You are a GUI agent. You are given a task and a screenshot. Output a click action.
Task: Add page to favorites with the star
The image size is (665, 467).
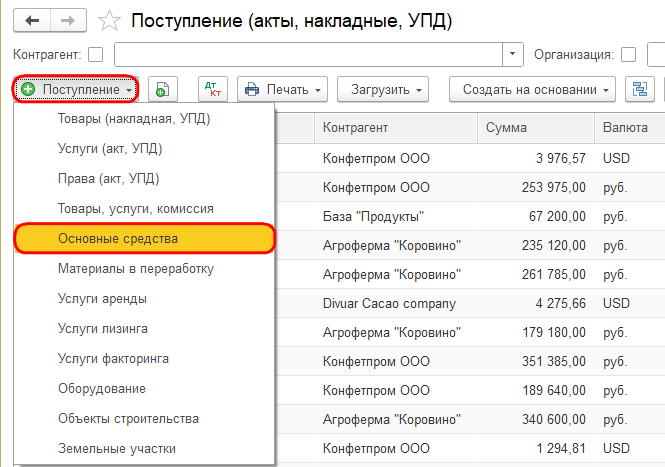click(109, 21)
